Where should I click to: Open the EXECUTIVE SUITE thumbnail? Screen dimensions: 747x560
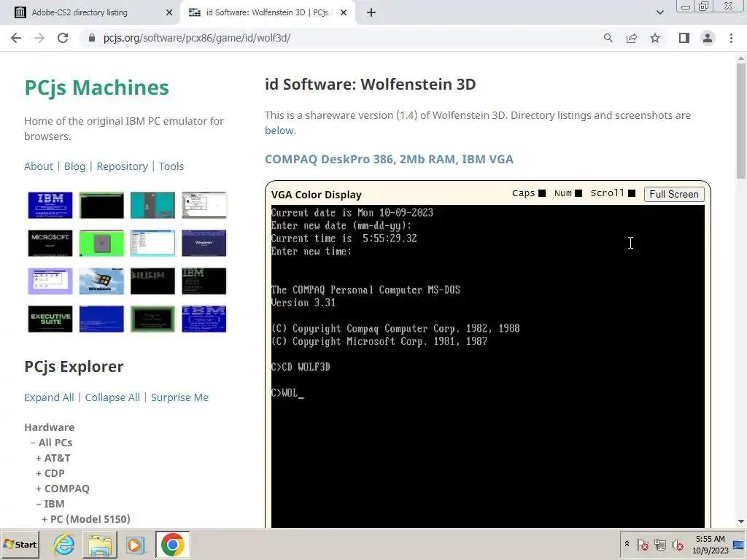(50, 319)
